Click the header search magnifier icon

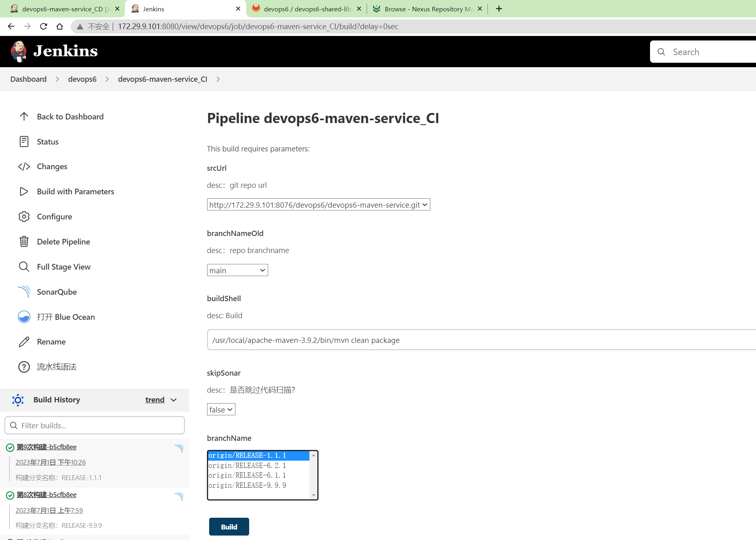(661, 52)
